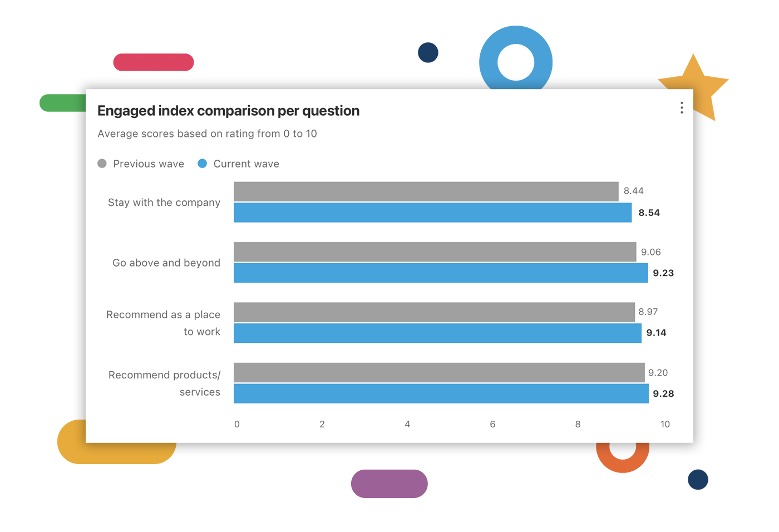
Task: Select gray Stay with the company bar
Action: click(x=426, y=191)
